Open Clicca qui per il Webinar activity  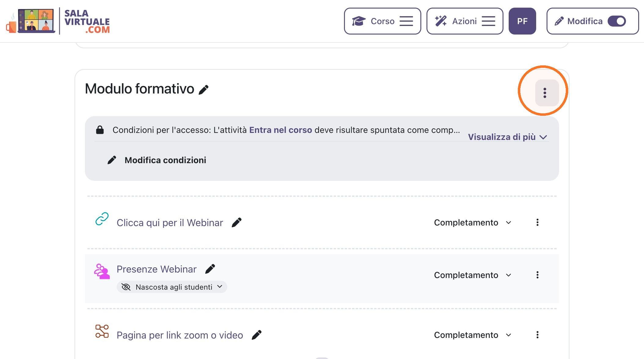click(170, 223)
